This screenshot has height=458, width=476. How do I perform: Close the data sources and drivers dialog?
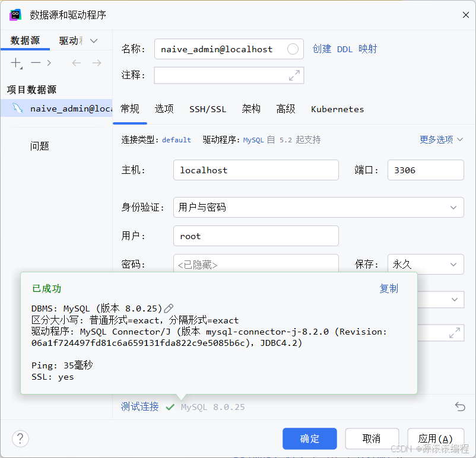click(466, 15)
